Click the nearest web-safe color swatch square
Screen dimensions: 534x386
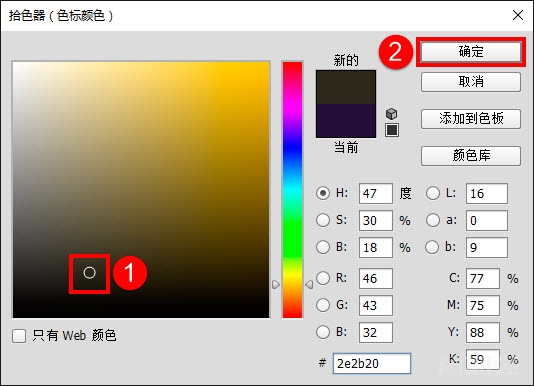[392, 130]
